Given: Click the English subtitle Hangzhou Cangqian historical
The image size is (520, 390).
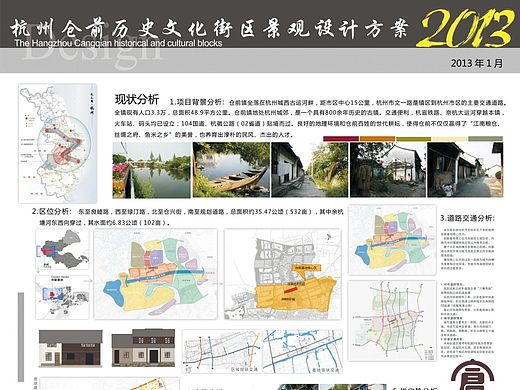Looking at the screenshot, I should (x=118, y=43).
